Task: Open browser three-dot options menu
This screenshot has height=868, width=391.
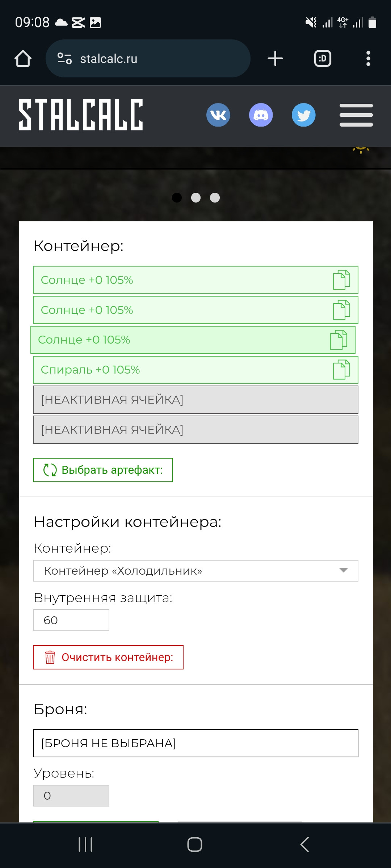Action: point(368,59)
